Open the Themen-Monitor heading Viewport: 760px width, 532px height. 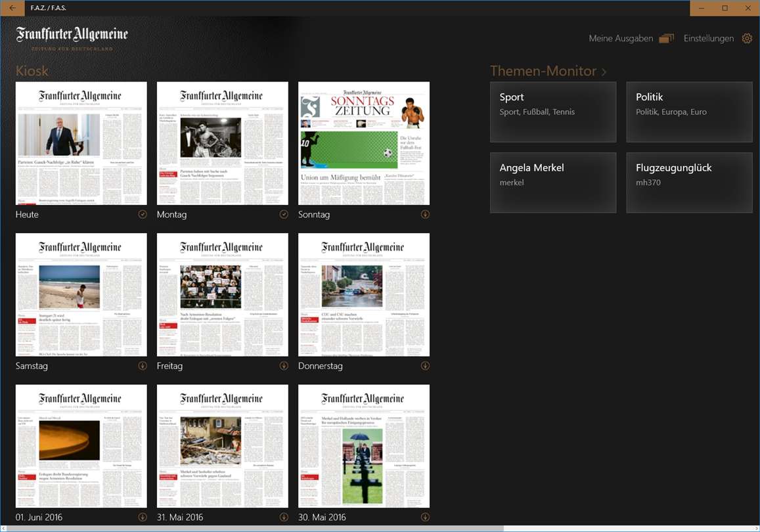[x=543, y=71]
